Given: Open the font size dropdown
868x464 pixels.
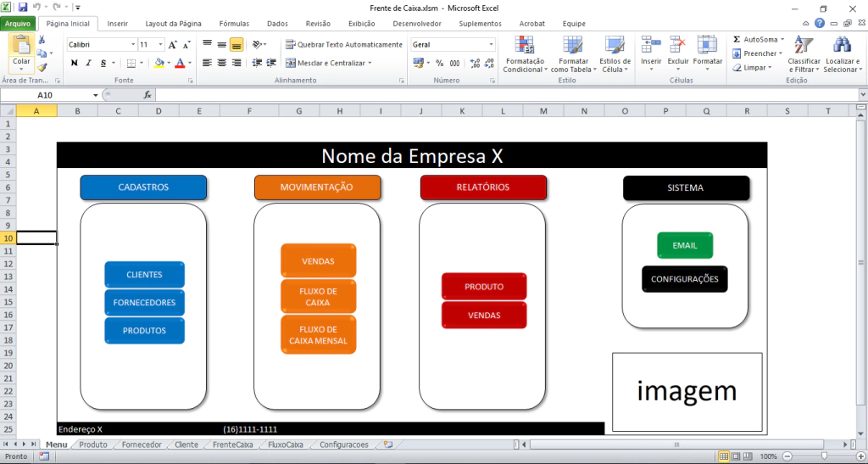Looking at the screenshot, I should coord(159,44).
